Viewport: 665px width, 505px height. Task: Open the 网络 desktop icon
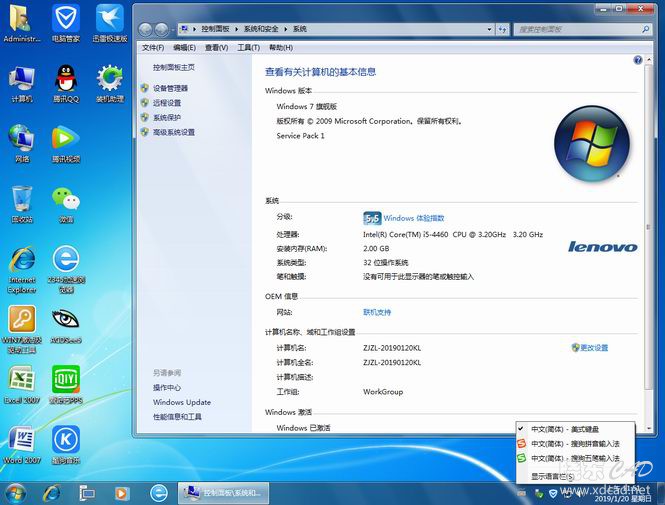pyautogui.click(x=21, y=144)
